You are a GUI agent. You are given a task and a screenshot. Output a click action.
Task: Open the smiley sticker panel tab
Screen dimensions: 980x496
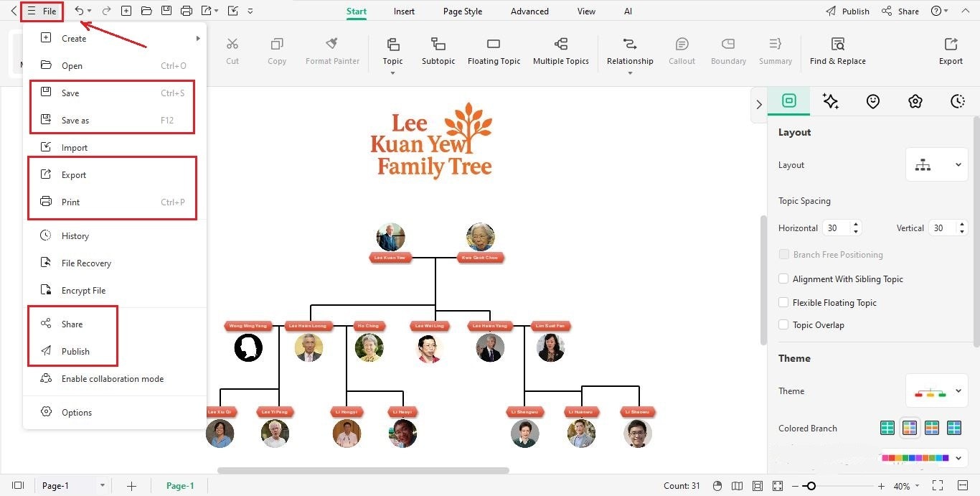coord(873,101)
